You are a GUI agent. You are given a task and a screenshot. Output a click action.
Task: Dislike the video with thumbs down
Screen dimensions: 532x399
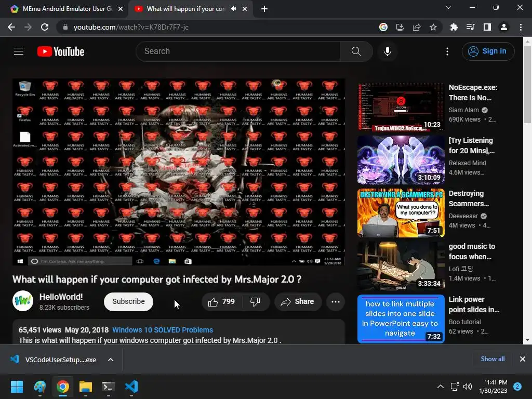click(255, 302)
